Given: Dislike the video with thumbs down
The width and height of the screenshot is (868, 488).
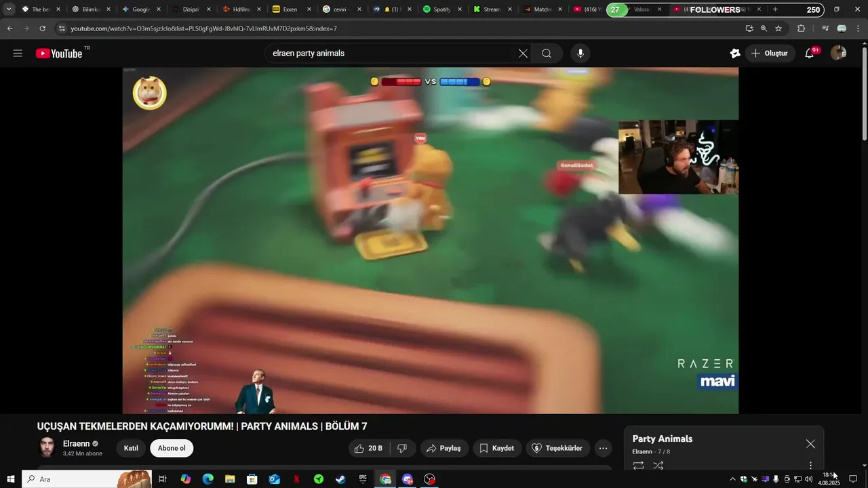Looking at the screenshot, I should point(402,448).
